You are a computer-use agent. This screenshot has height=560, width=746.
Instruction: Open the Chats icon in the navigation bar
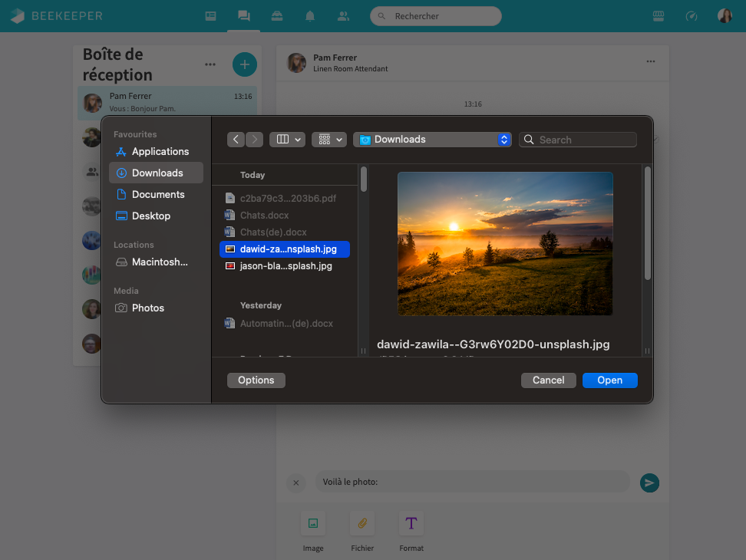pyautogui.click(x=244, y=15)
